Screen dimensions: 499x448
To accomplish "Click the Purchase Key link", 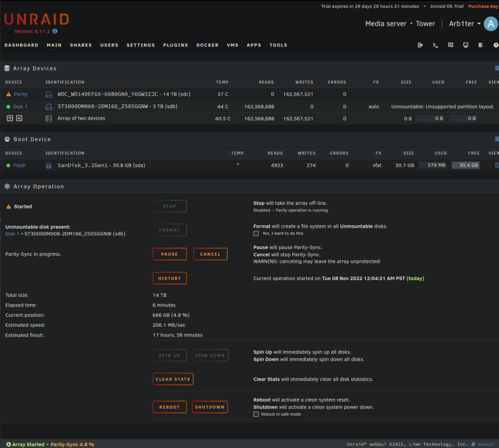I will point(483,7).
